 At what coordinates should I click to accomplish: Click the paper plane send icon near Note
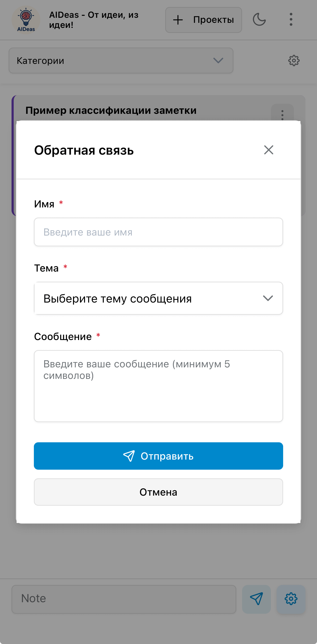(x=256, y=599)
